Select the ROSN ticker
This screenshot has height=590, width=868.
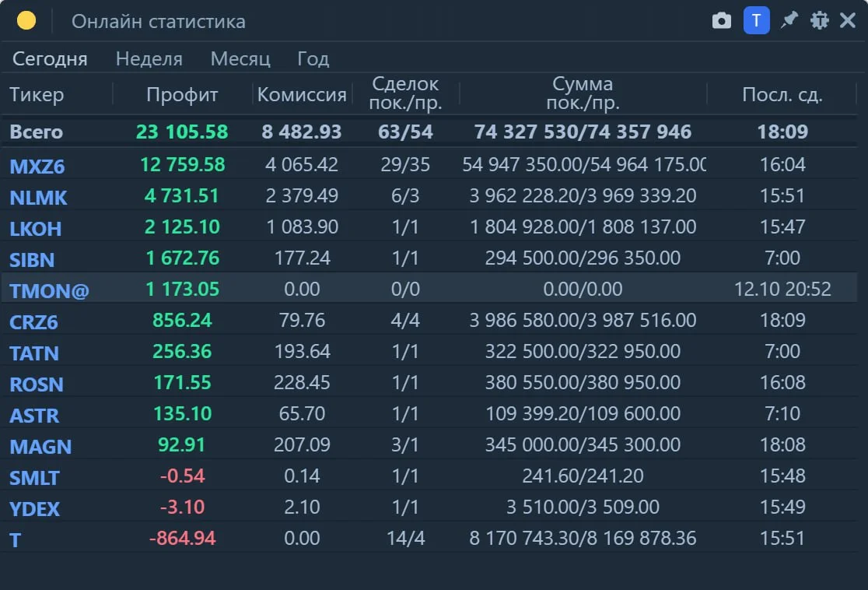coord(37,385)
